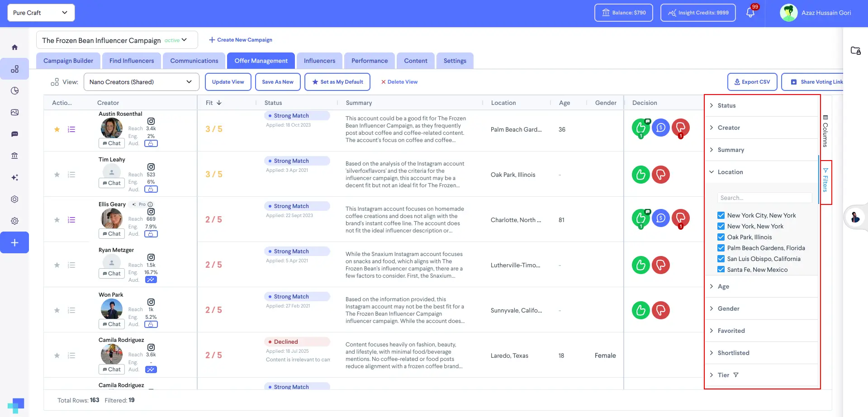Viewport: 868px width, 417px height.
Task: Expand the Tier filter section
Action: (x=762, y=375)
